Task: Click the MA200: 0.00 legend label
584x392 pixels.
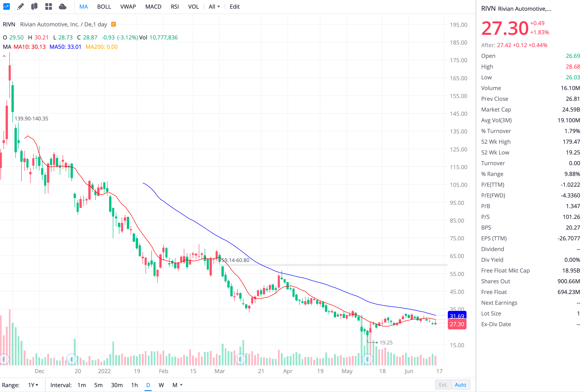Action: [x=102, y=47]
